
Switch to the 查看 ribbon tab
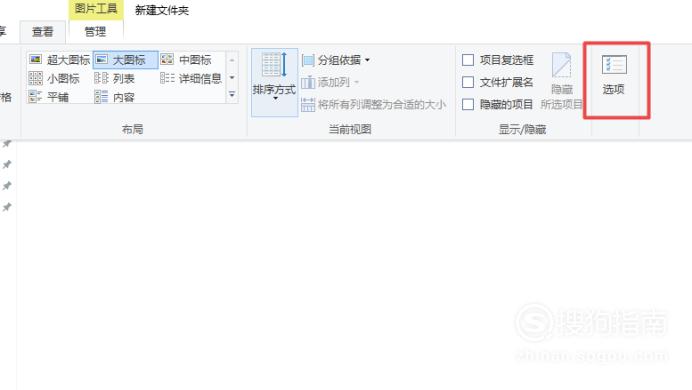pos(43,32)
